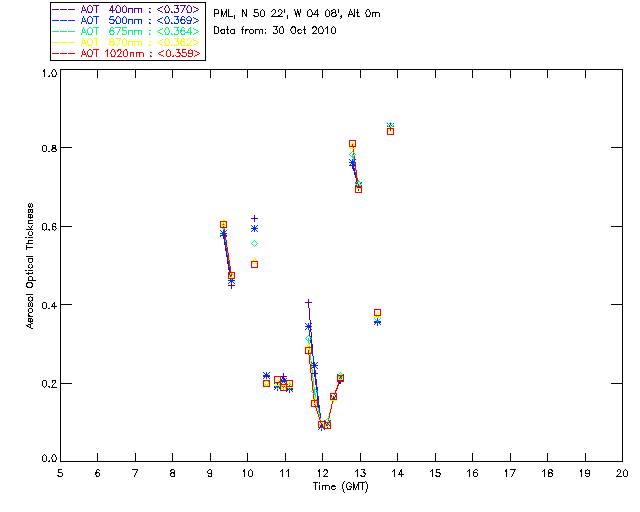
Task: Click the red dashed line sample in legend
Action: [64, 53]
